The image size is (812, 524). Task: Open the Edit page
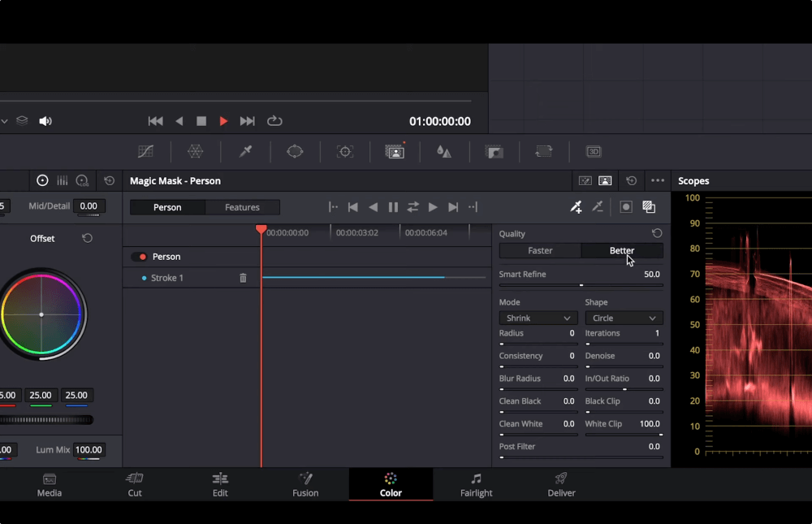(220, 485)
